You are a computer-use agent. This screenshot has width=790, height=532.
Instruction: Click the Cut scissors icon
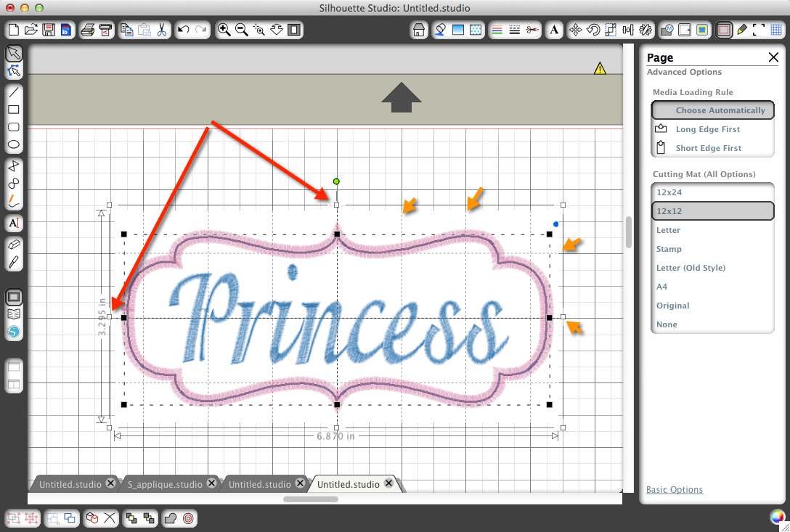161,30
